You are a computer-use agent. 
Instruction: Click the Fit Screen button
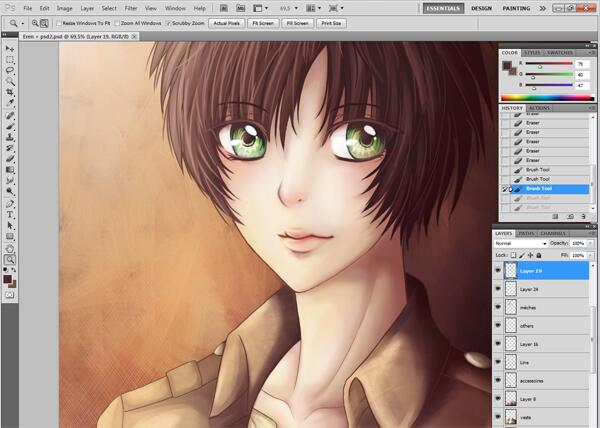click(263, 23)
